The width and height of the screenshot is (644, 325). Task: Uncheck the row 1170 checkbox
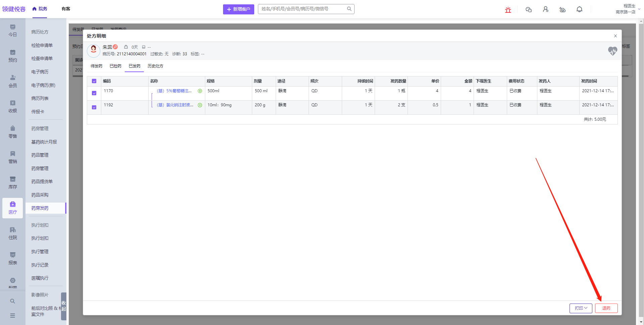(x=94, y=93)
